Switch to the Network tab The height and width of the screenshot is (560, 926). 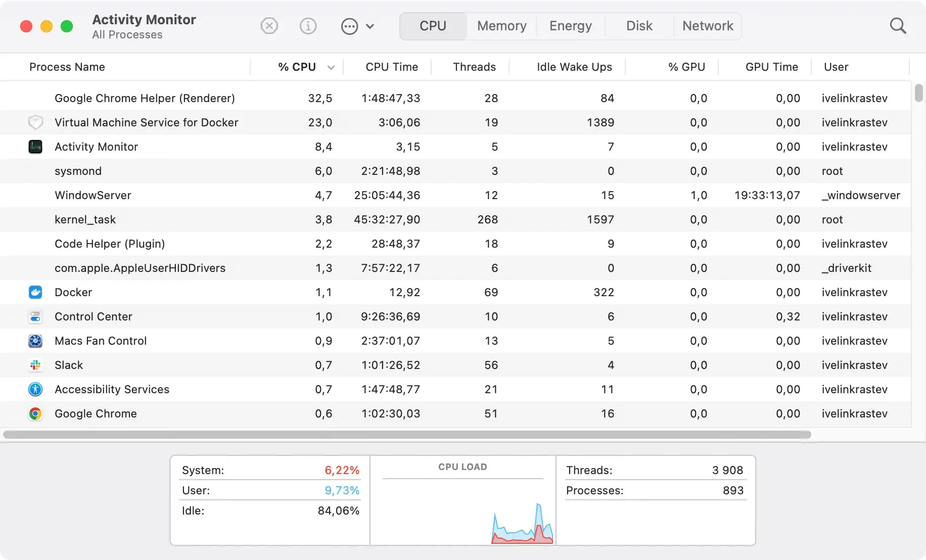point(708,26)
